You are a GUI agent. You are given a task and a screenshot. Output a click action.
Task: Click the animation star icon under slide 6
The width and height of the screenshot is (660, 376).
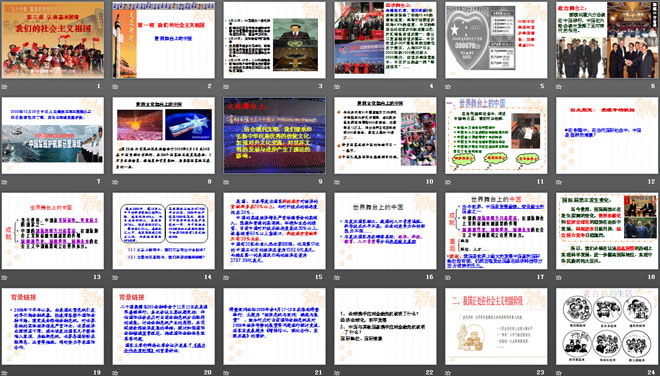click(559, 87)
